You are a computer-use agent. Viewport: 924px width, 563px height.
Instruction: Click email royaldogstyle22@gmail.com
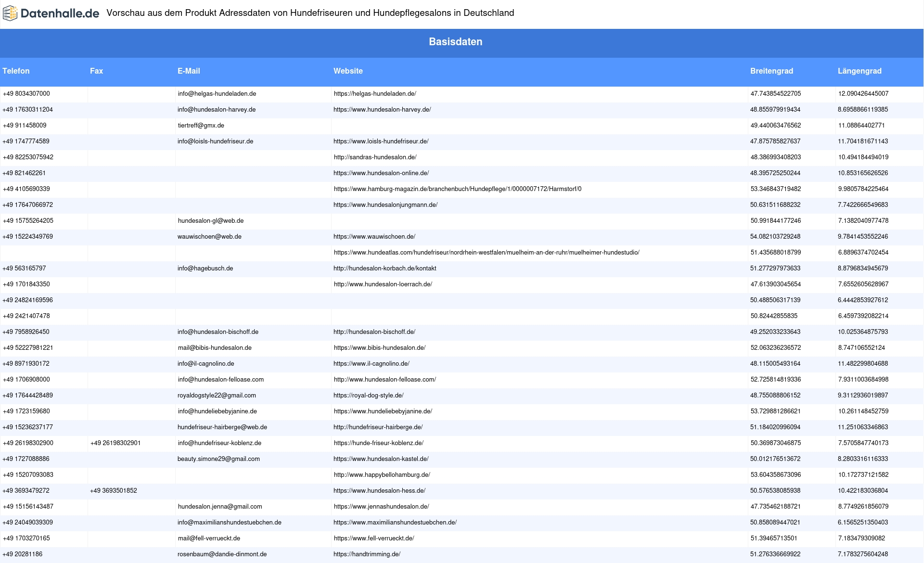click(217, 396)
